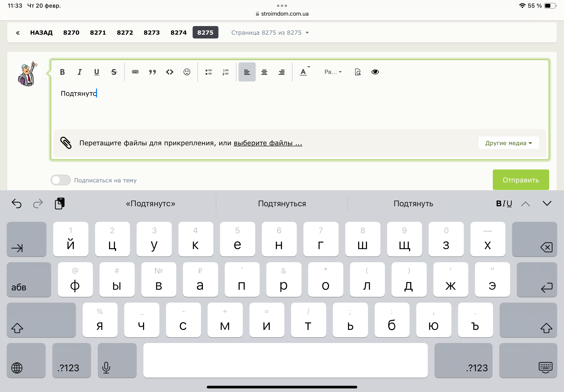Center align the text
This screenshot has height=392, width=564.
[x=264, y=72]
